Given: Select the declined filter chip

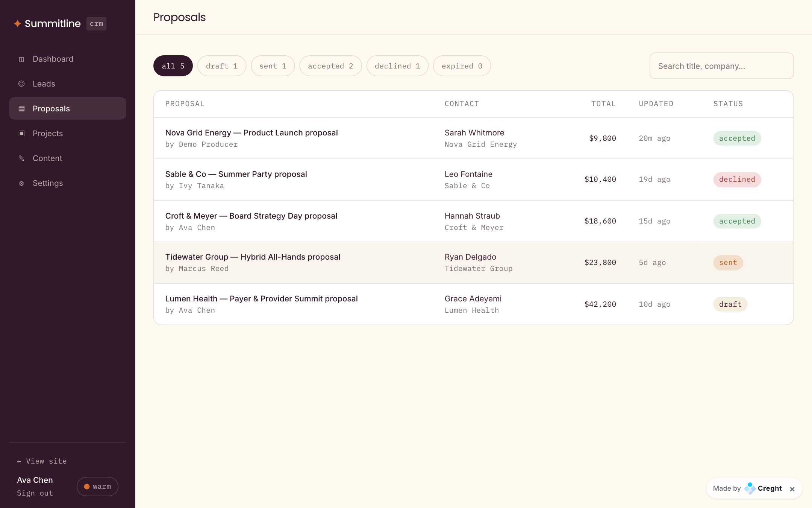Looking at the screenshot, I should (x=397, y=66).
